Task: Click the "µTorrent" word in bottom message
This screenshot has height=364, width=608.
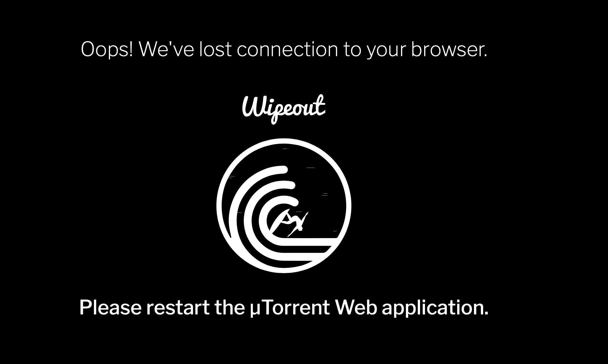Action: [290, 307]
